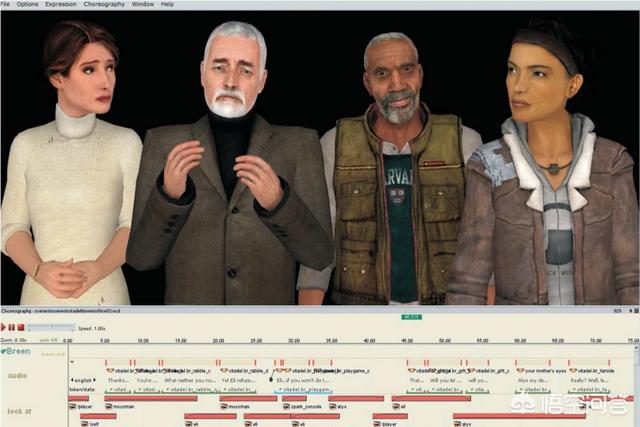Select the red bar above mossman at 5.00

point(151,398)
